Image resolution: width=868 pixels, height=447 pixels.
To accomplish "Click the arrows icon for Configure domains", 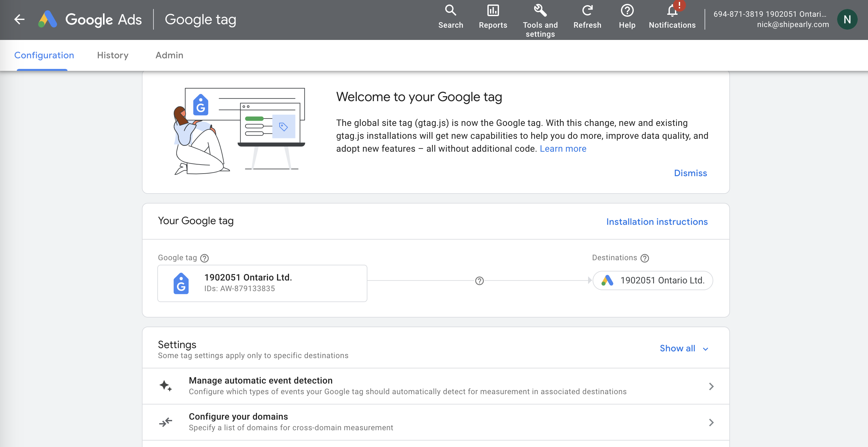I will point(165,422).
